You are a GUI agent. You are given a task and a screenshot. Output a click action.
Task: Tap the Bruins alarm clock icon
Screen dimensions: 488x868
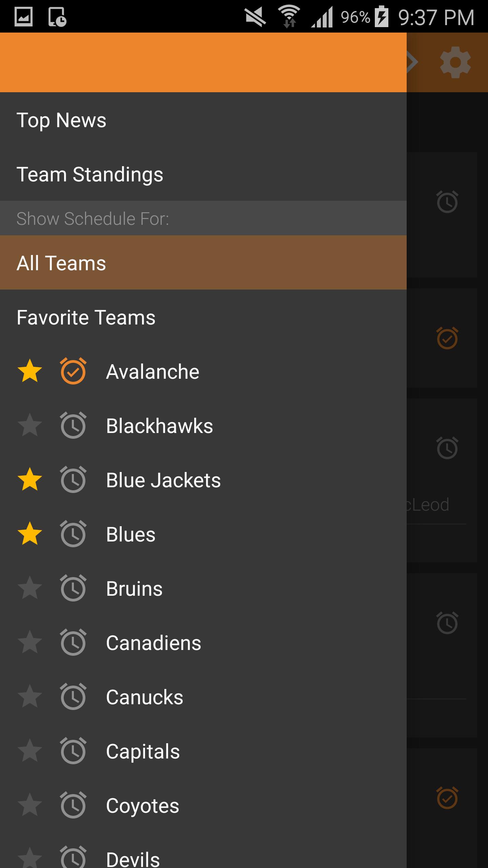click(x=73, y=588)
